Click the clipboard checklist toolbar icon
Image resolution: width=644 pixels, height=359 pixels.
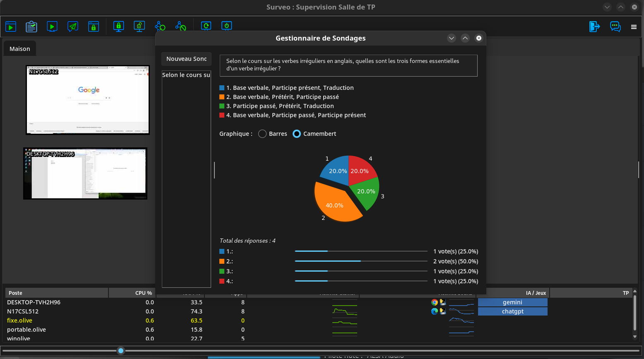tap(31, 27)
